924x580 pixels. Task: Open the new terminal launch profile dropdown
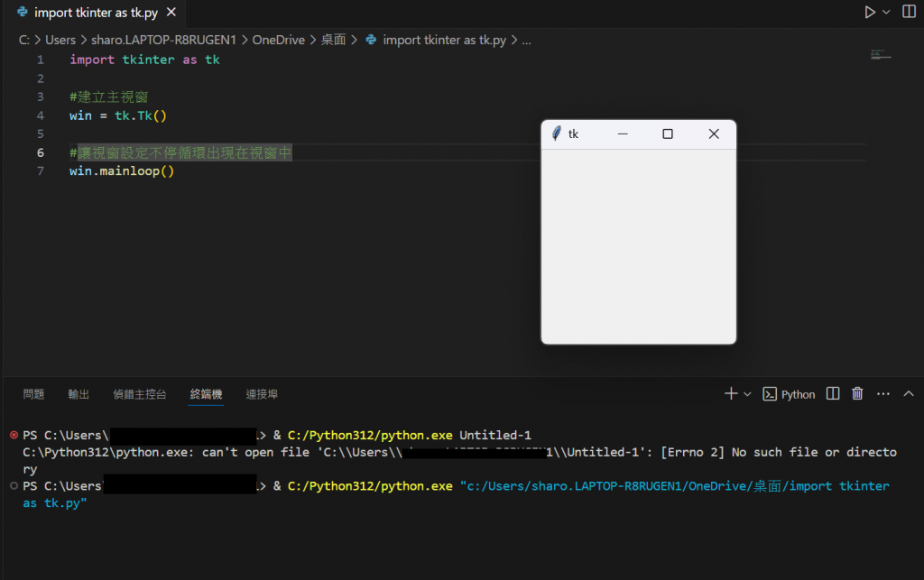point(747,394)
